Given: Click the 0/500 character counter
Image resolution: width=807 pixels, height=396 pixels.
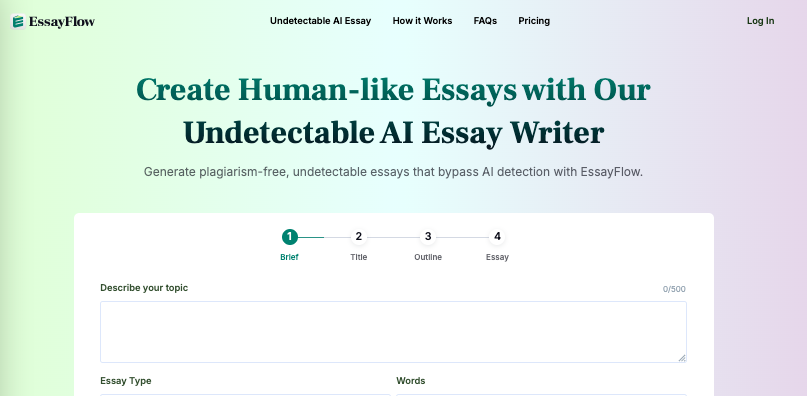Looking at the screenshot, I should 674,289.
